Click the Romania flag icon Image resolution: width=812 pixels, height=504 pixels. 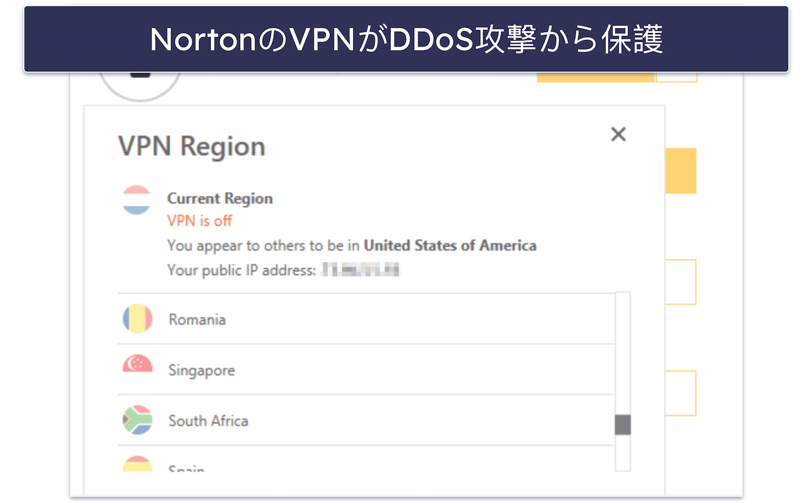pos(137,318)
